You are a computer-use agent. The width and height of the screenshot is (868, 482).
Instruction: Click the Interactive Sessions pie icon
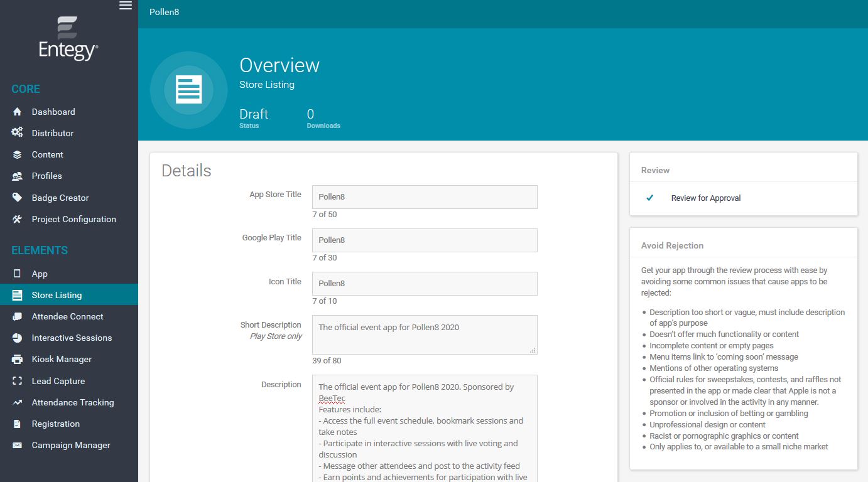click(x=18, y=338)
